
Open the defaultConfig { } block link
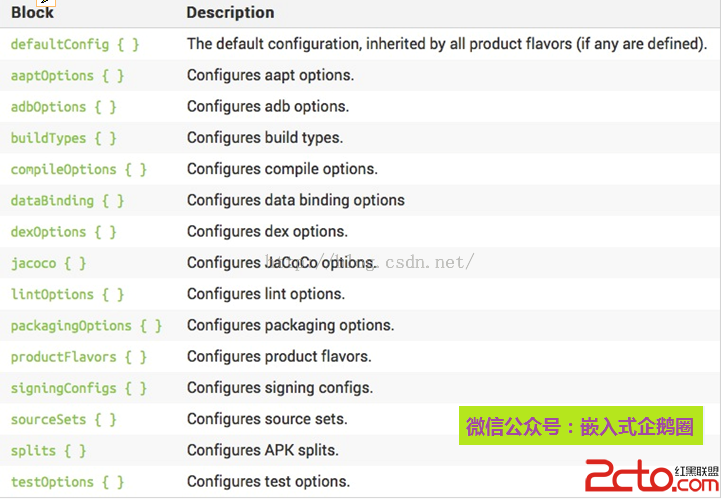coord(75,45)
